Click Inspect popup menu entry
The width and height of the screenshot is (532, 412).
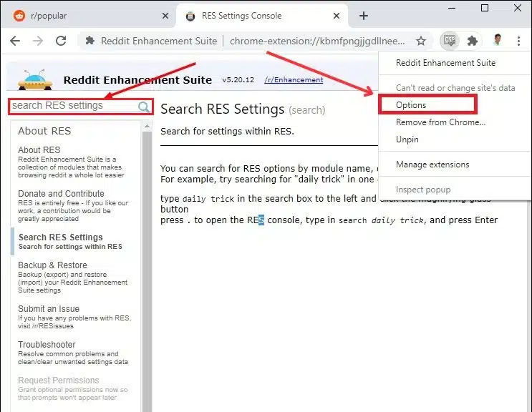pyautogui.click(x=423, y=190)
